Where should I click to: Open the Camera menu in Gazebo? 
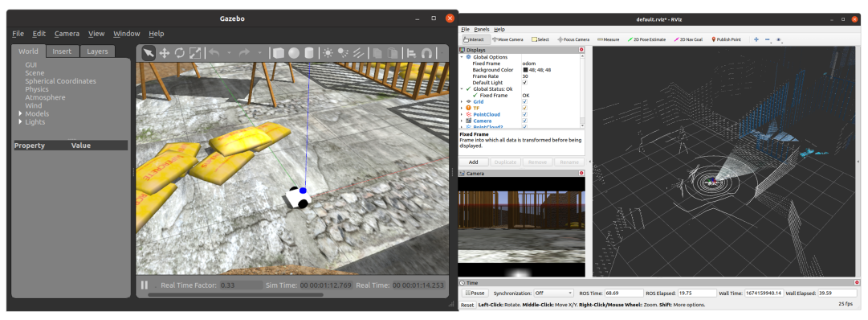[67, 33]
